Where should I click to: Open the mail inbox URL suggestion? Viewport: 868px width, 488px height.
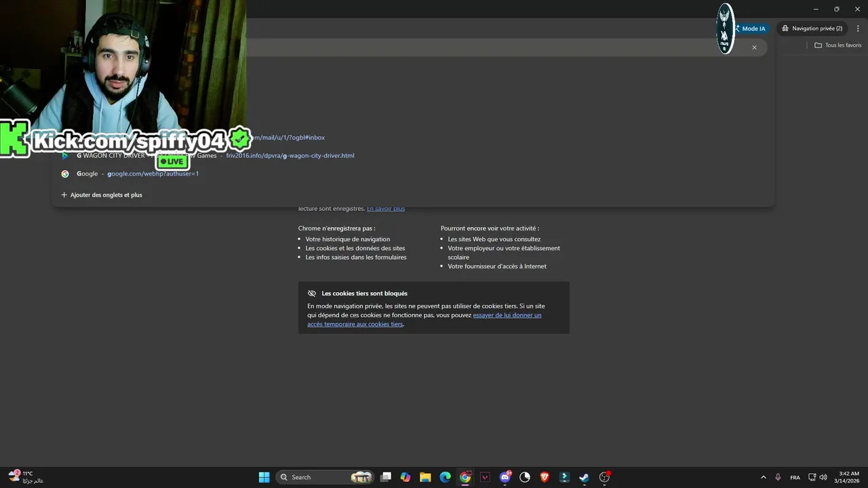click(x=413, y=138)
